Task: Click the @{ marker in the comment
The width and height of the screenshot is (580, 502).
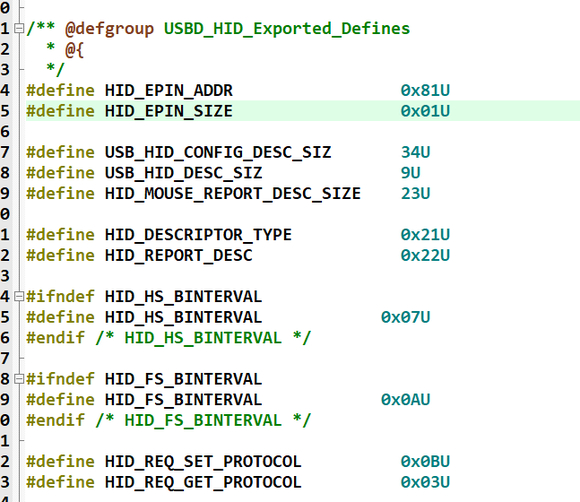Action: (x=75, y=50)
